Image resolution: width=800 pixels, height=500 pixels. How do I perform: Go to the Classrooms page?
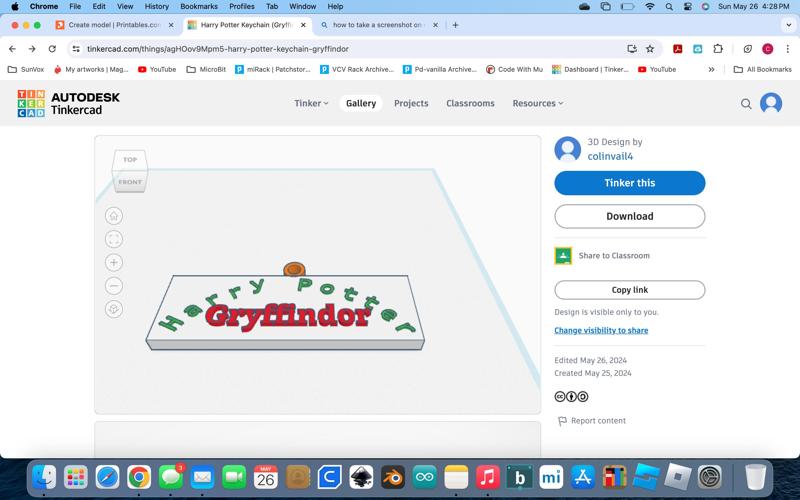(x=470, y=103)
